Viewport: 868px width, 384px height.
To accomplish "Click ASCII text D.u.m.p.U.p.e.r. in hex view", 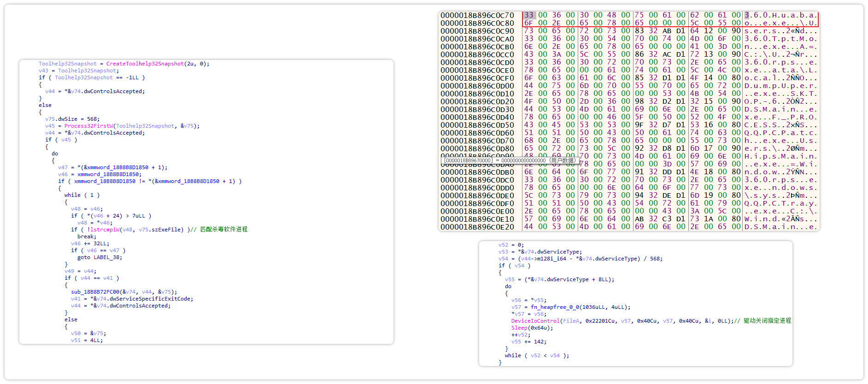I will click(x=780, y=86).
